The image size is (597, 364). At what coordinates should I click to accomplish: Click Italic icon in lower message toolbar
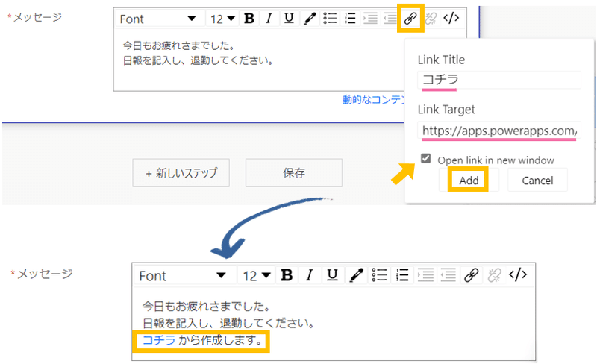310,275
